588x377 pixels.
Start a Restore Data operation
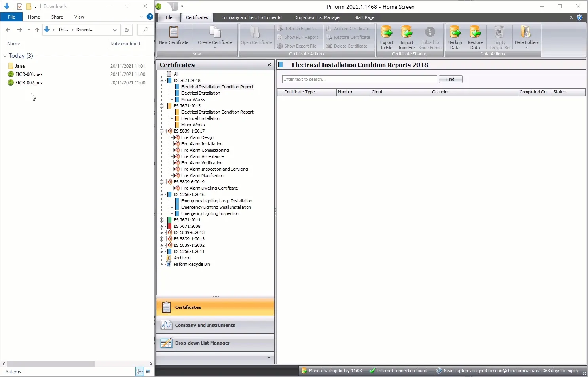pos(475,37)
